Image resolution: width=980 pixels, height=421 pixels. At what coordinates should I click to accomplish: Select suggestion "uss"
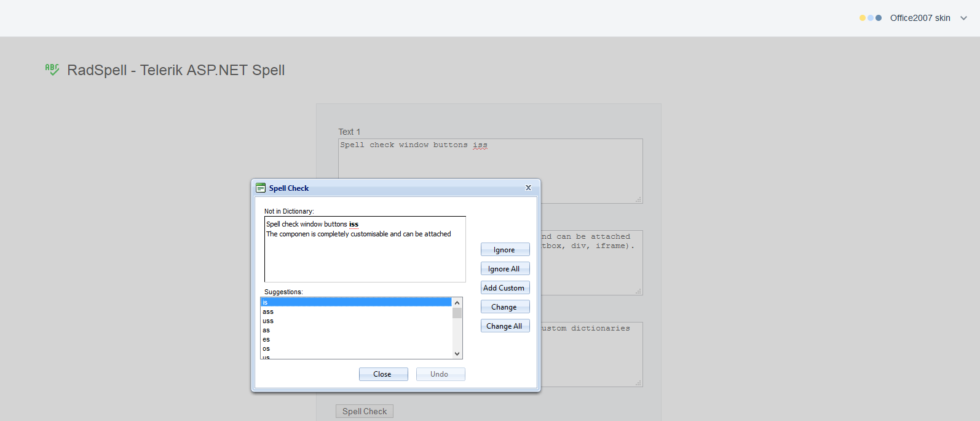pyautogui.click(x=356, y=321)
